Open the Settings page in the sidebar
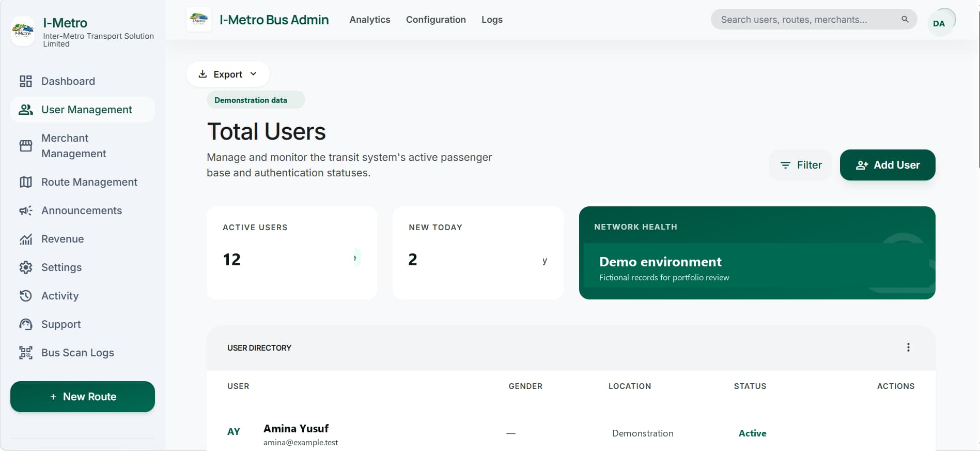The height and width of the screenshot is (452, 980). [x=83, y=267]
